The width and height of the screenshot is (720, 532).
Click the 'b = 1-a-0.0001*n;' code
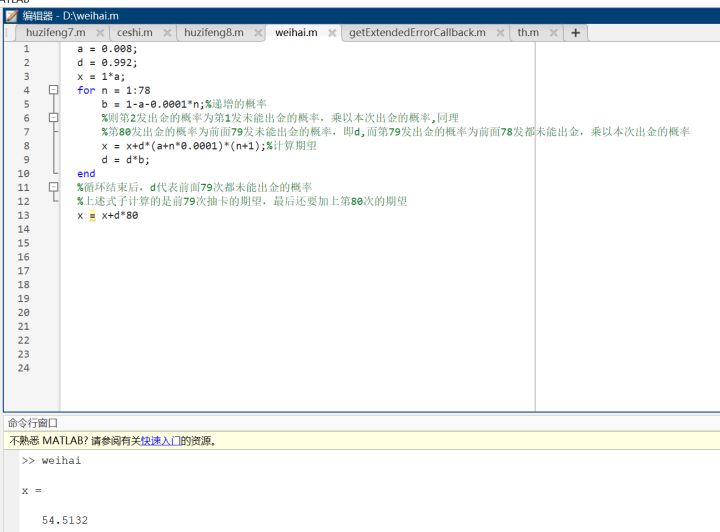[x=153, y=104]
